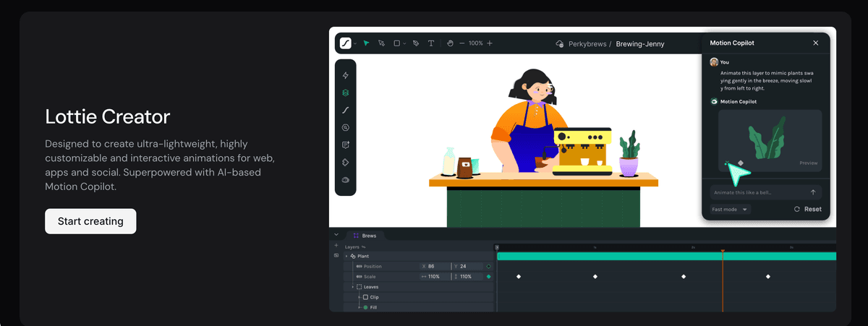Send the Copilot prompt with arrow icon

pyautogui.click(x=813, y=192)
